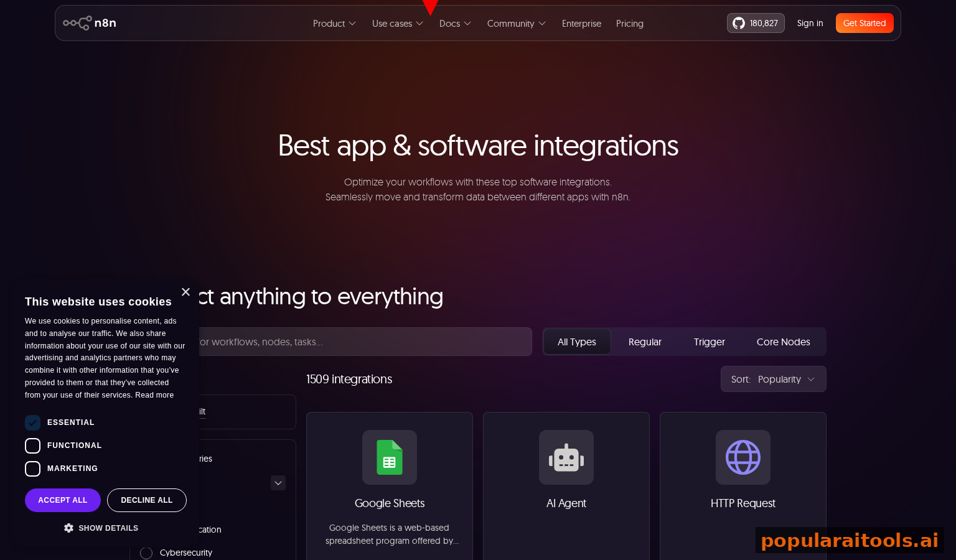Click Accept All cookies button
Screen dimensions: 956x560
pyautogui.click(x=62, y=500)
